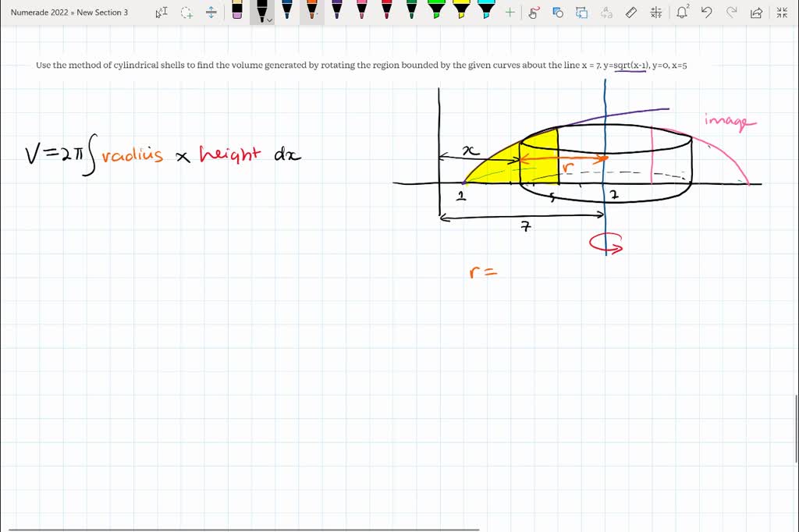
Task: Open the Math assistant
Action: [656, 12]
